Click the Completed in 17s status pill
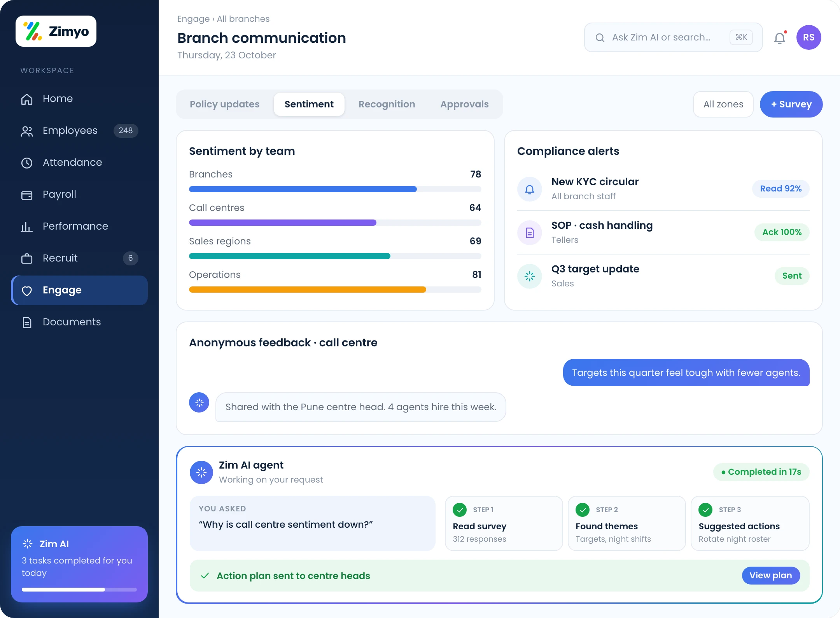840x618 pixels. 761,472
